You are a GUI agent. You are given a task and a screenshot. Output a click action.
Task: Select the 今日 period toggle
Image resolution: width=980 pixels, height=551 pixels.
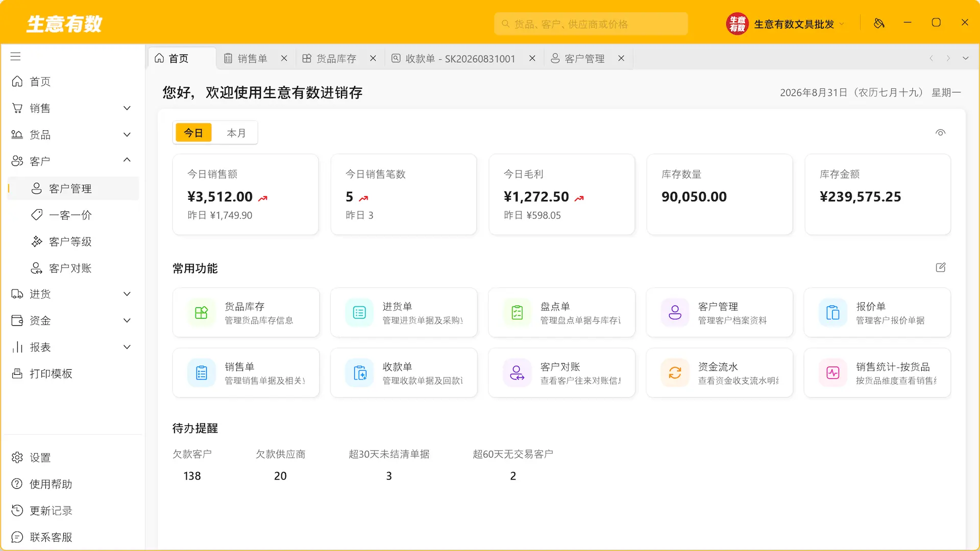click(193, 133)
